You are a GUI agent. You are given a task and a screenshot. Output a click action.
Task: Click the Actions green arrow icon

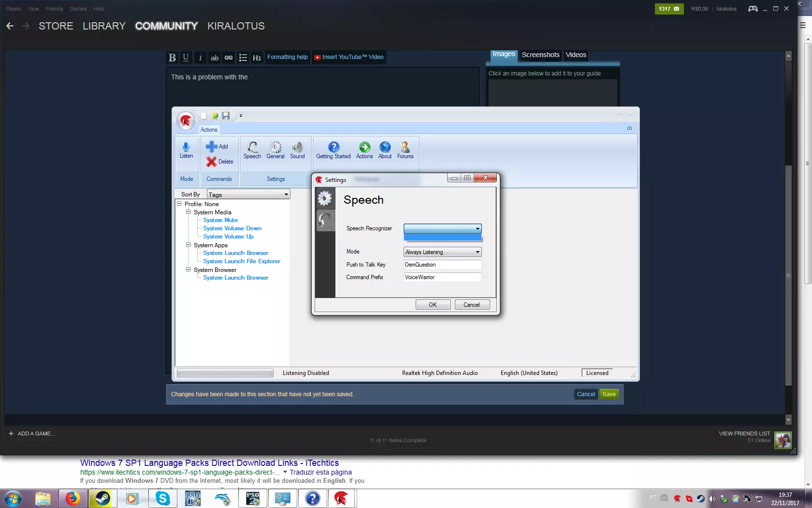[364, 150]
